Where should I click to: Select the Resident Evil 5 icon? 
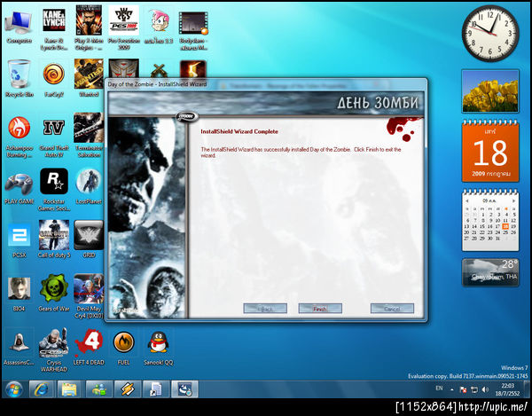(x=193, y=69)
